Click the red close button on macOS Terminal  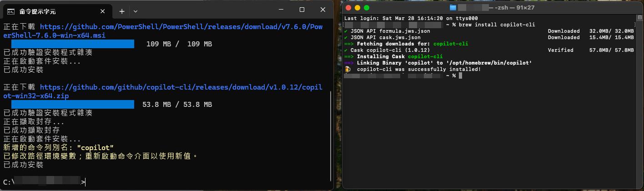coord(349,8)
